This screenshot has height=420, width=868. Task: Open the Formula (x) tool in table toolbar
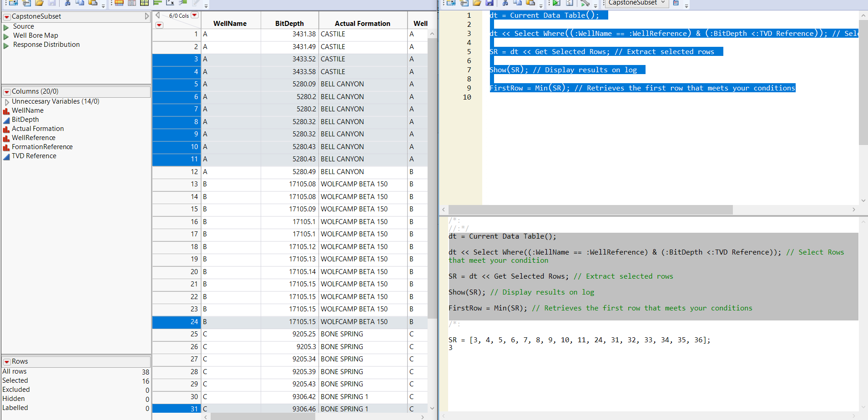pos(170,3)
